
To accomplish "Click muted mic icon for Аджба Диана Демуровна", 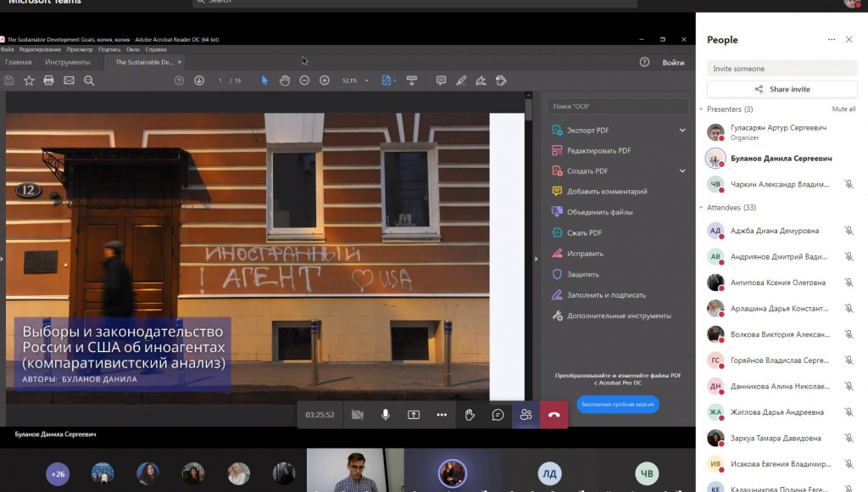I will point(849,231).
